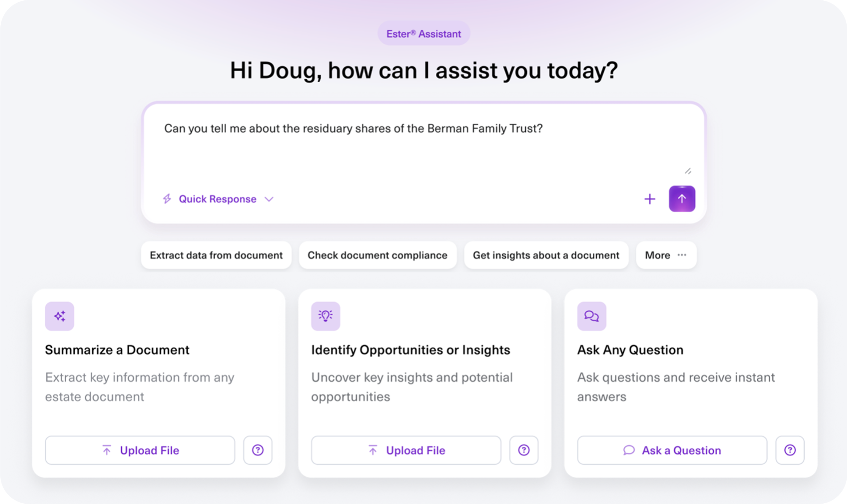Click the chat bubbles icon on Ask card
The height and width of the screenshot is (504, 847).
click(x=591, y=316)
